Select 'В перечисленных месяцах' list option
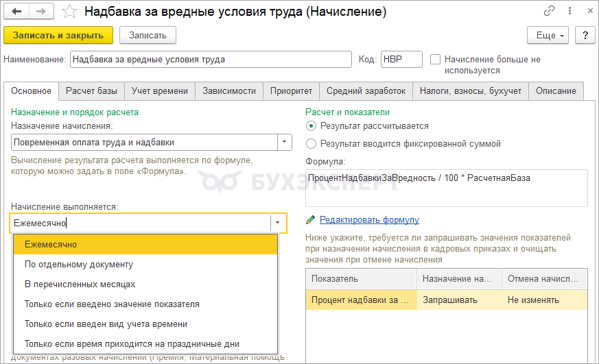The width and height of the screenshot is (599, 364). coord(80,284)
